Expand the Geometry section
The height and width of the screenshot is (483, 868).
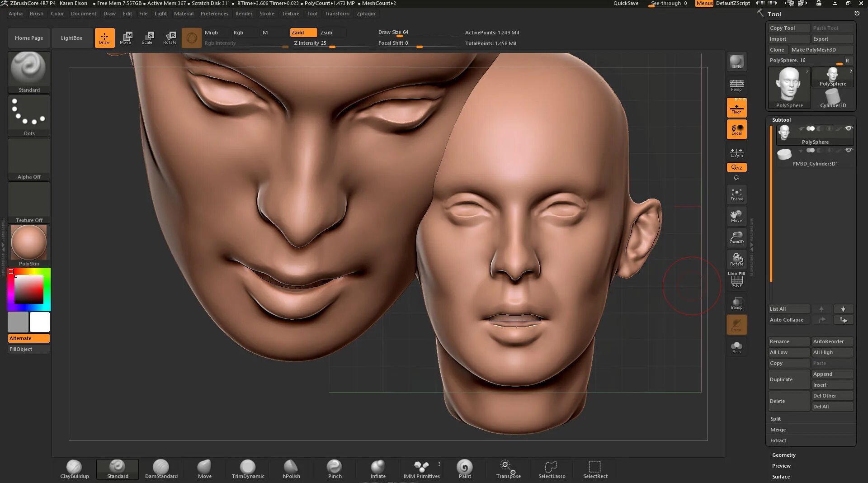[783, 455]
